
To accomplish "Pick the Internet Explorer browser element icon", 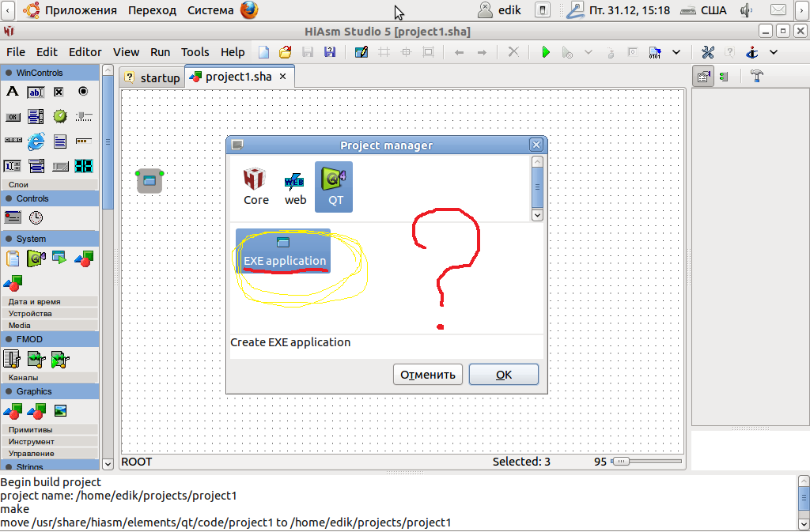I will [36, 141].
